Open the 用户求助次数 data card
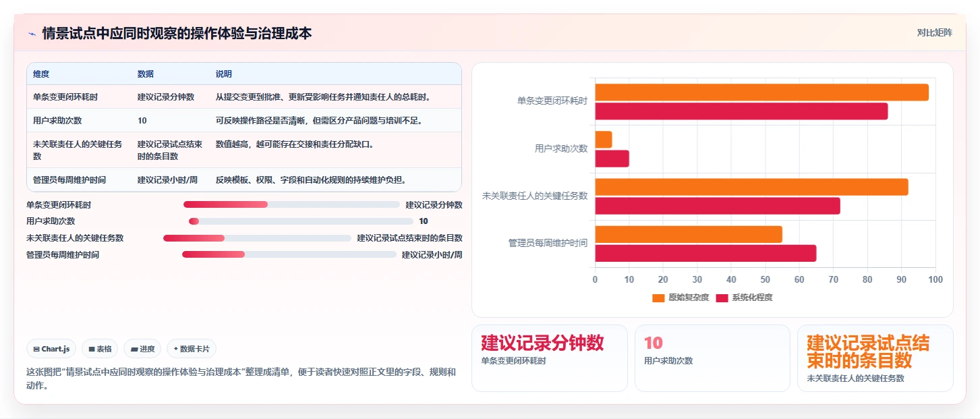 (712, 358)
